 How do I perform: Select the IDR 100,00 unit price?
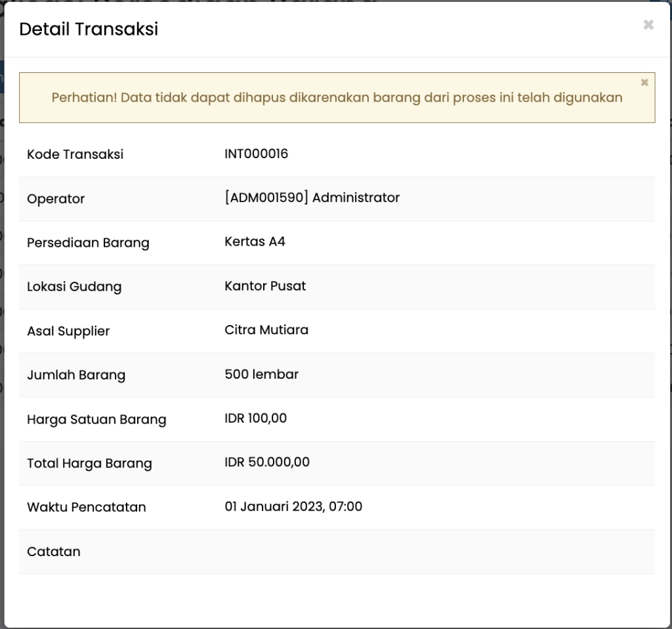[255, 418]
